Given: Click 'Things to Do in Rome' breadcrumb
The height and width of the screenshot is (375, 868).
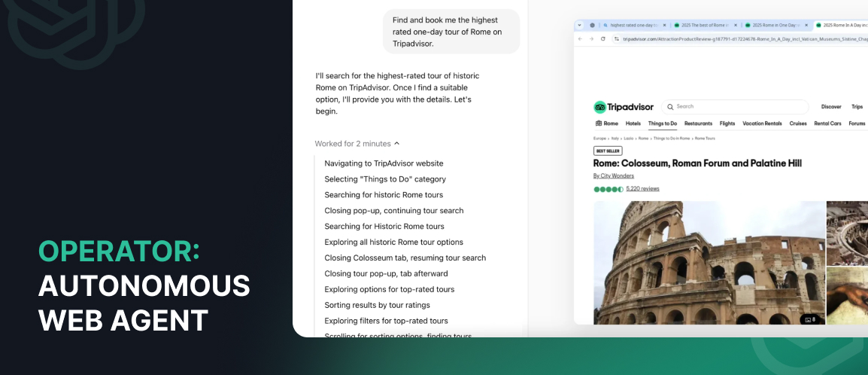Looking at the screenshot, I should (672, 138).
